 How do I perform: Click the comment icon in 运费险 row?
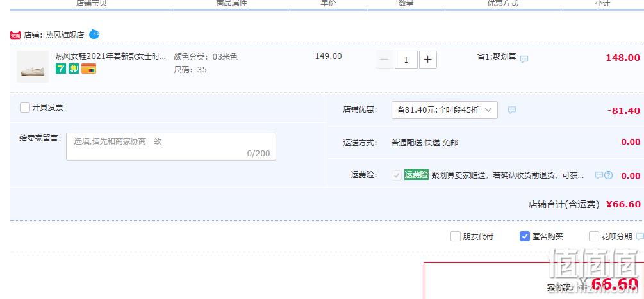(599, 175)
